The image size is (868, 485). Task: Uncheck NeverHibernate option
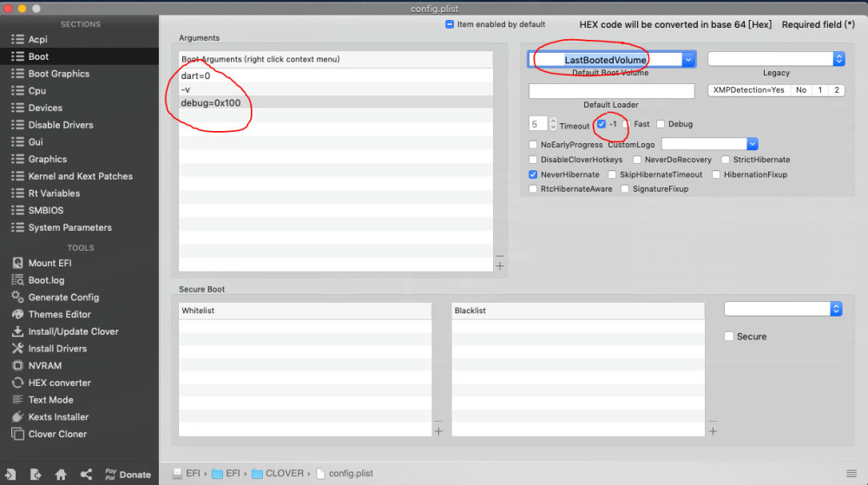533,174
